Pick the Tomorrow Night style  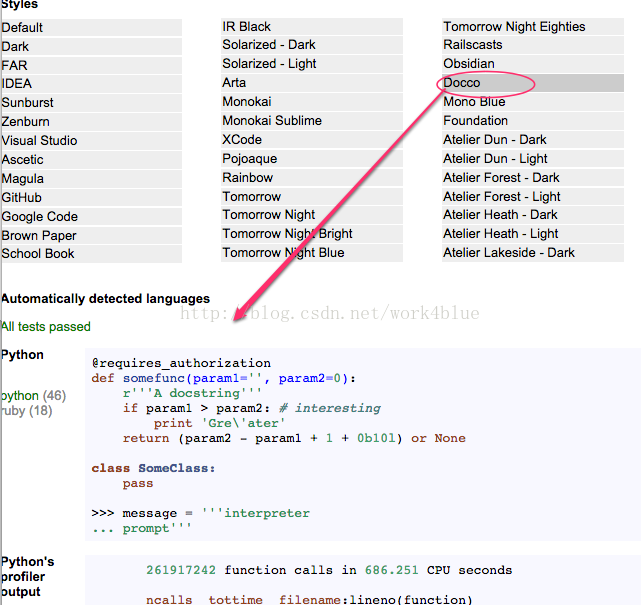(312, 215)
